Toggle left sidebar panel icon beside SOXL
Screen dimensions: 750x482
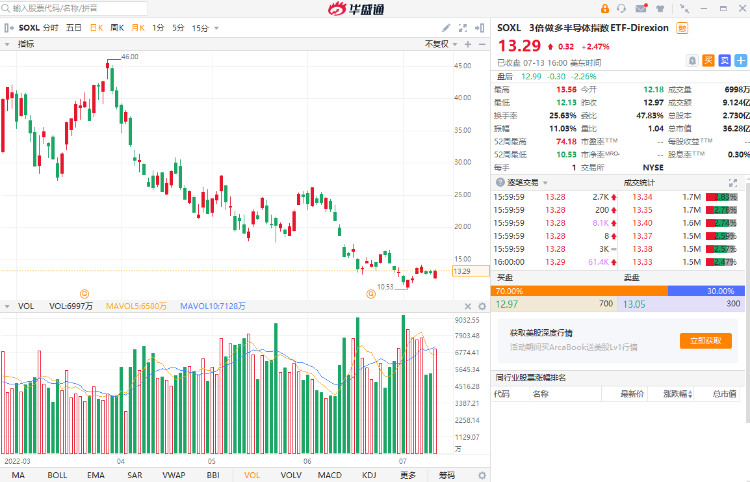8,28
